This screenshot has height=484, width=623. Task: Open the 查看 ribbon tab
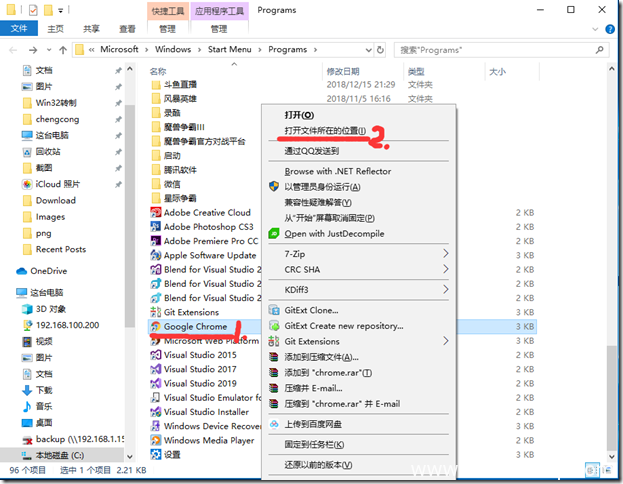125,29
